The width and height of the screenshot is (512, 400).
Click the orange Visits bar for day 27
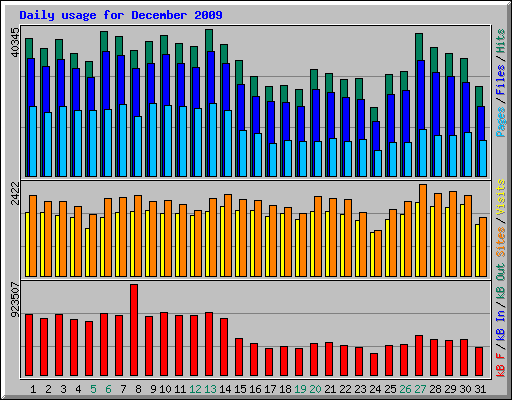click(423, 230)
